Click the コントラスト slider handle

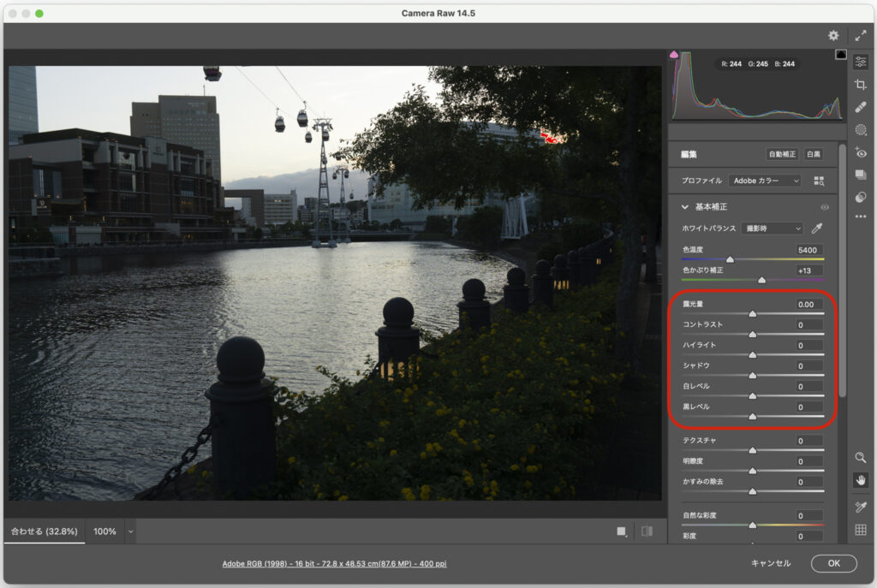(x=752, y=335)
